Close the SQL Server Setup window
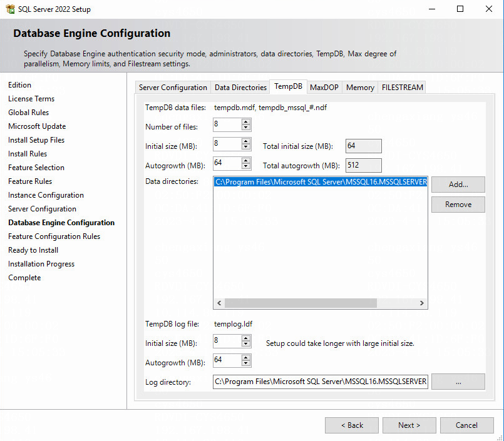 click(x=488, y=9)
